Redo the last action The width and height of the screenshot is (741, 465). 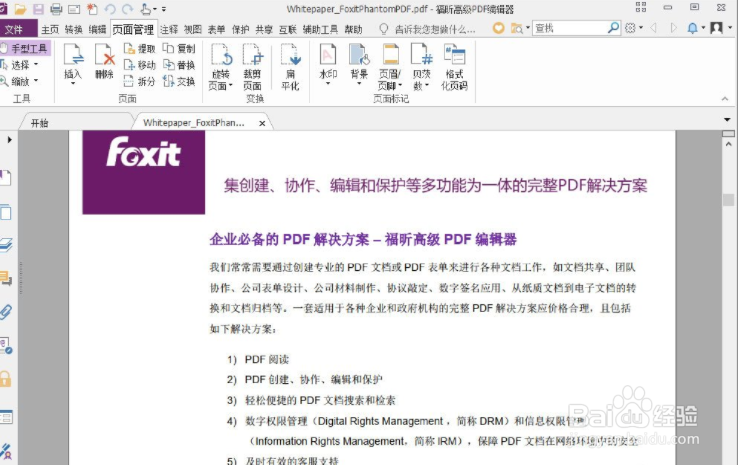[127, 9]
